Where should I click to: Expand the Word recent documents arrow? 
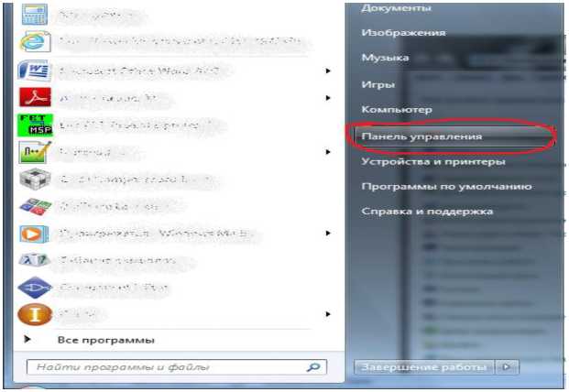pyautogui.click(x=328, y=71)
